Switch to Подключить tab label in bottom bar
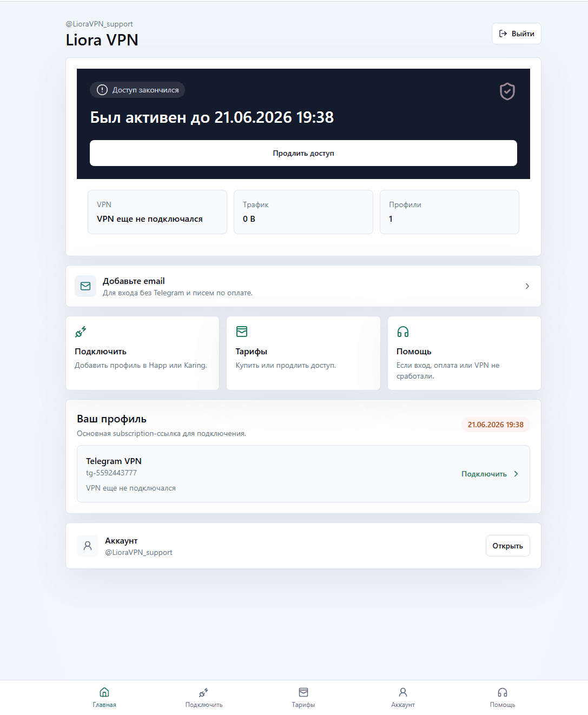Screen dimensions: 588x715 coord(204,705)
